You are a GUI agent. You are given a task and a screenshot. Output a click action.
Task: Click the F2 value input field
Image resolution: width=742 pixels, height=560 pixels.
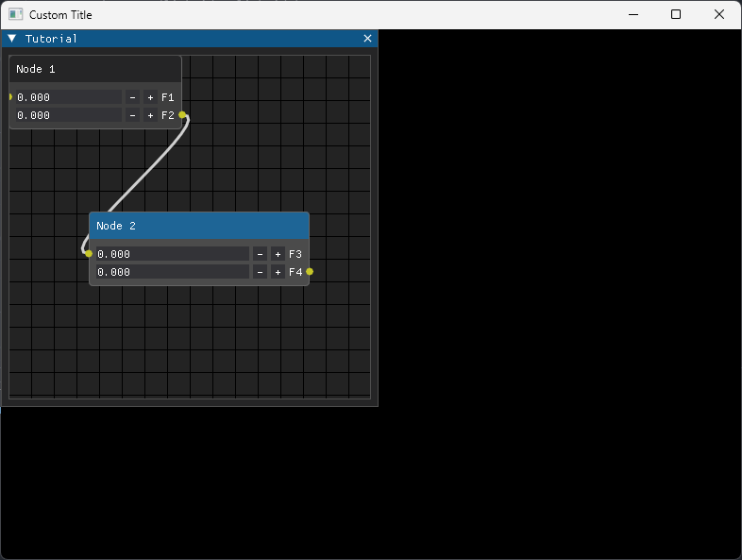click(69, 115)
